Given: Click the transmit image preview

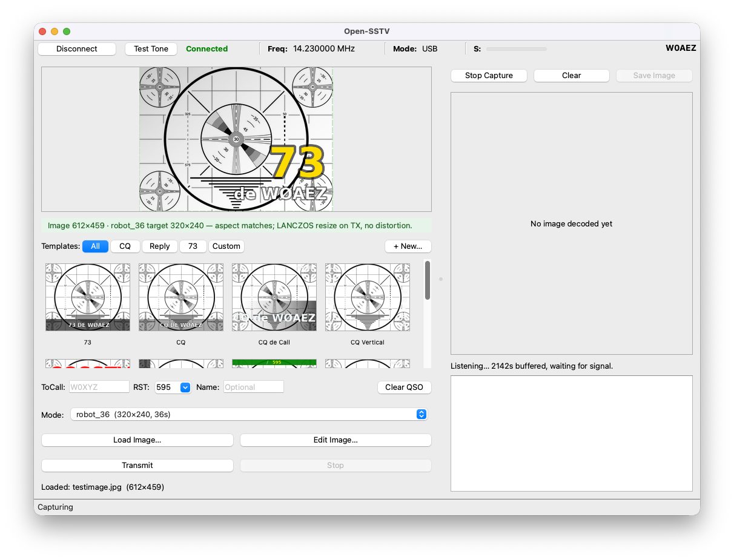Looking at the screenshot, I should tap(236, 139).
